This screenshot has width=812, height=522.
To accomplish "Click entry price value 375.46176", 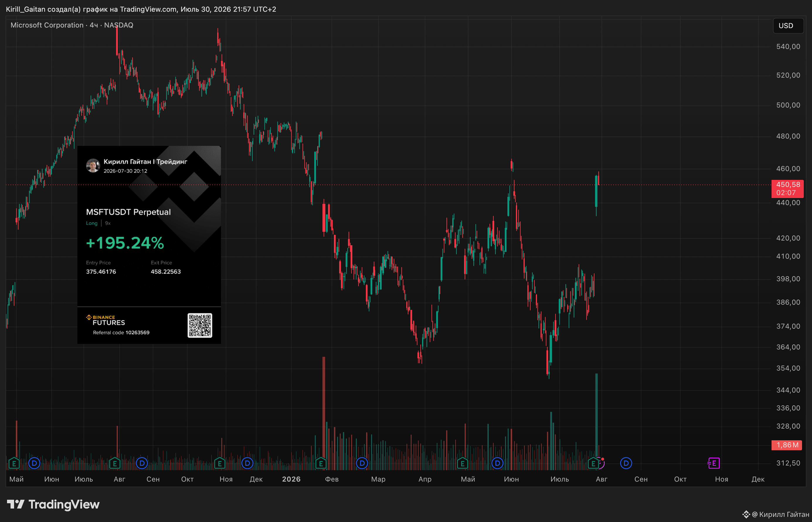I will point(101,272).
